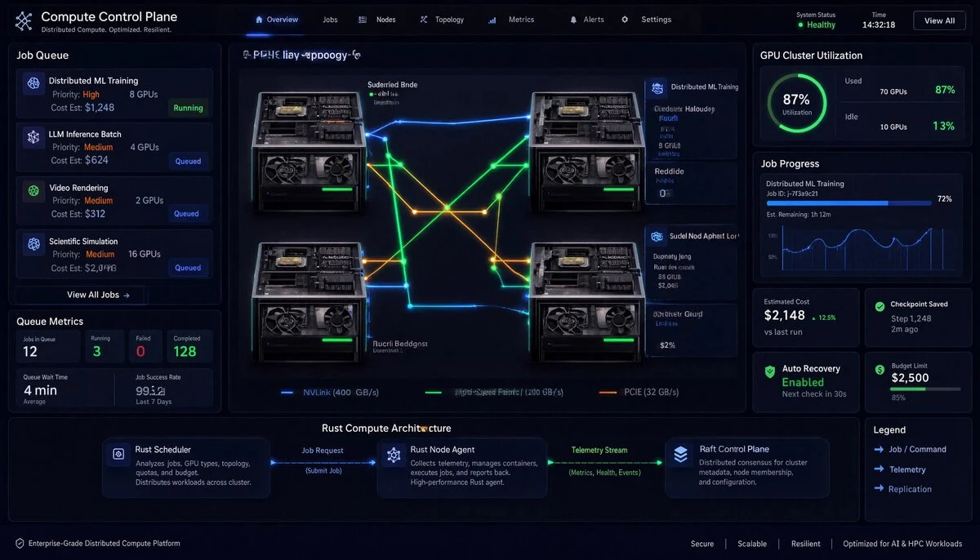Screen dimensions: 980x560
Task: Click the Idle 10 GPUs row
Action: coord(899,122)
